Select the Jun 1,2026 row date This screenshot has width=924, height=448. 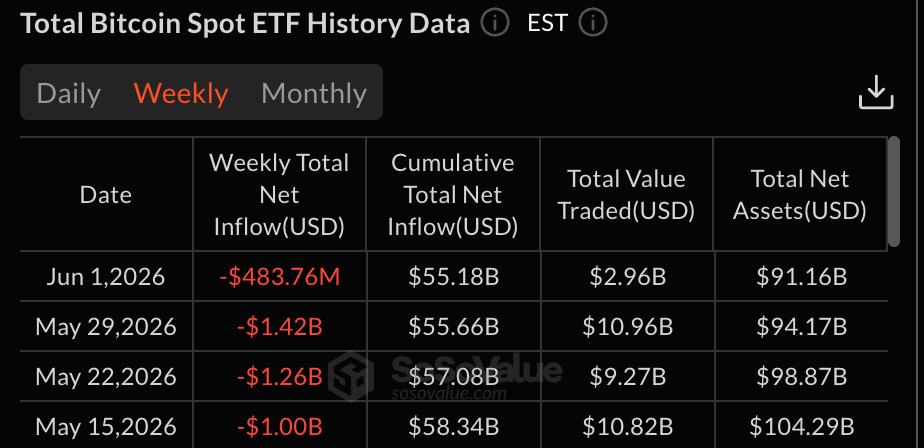tap(106, 276)
